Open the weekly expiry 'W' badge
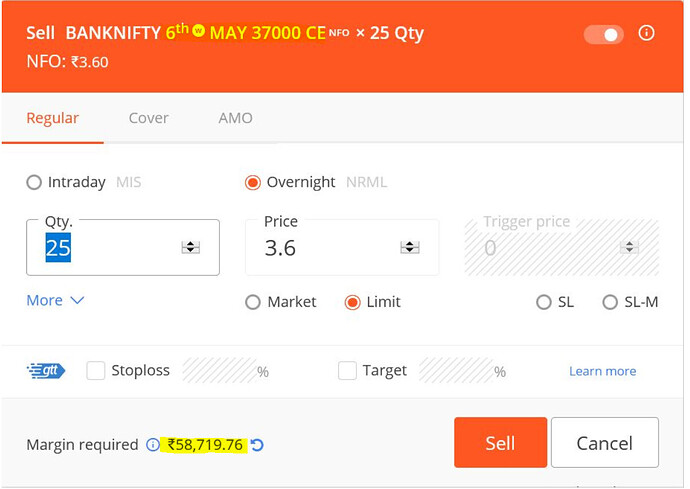690x489 pixels. tap(198, 30)
